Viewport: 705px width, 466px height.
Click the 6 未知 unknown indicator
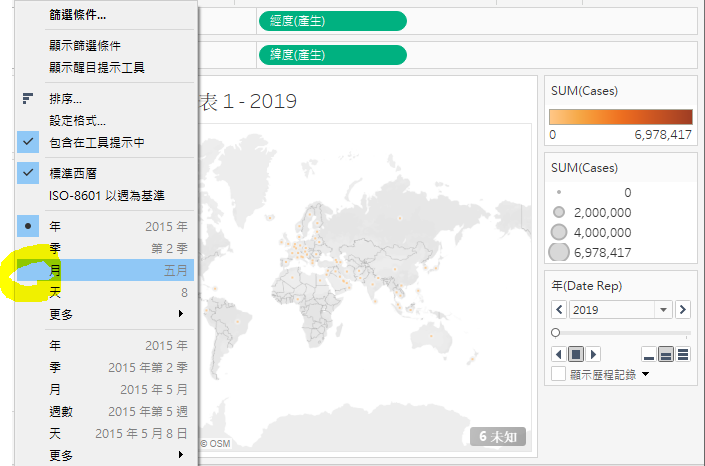498,436
